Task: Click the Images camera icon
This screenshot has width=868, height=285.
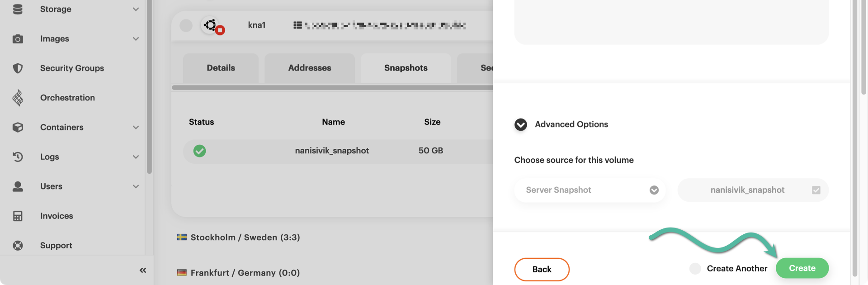Action: [18, 39]
